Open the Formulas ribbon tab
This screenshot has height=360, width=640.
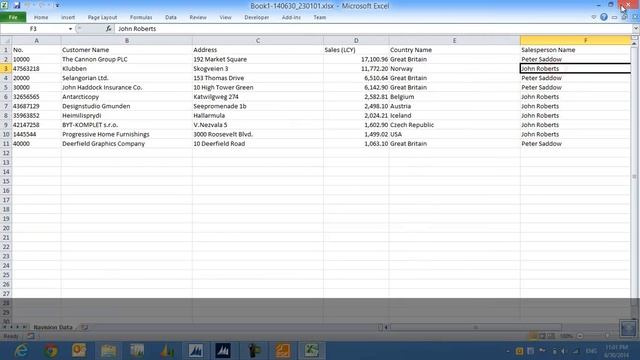coord(141,17)
